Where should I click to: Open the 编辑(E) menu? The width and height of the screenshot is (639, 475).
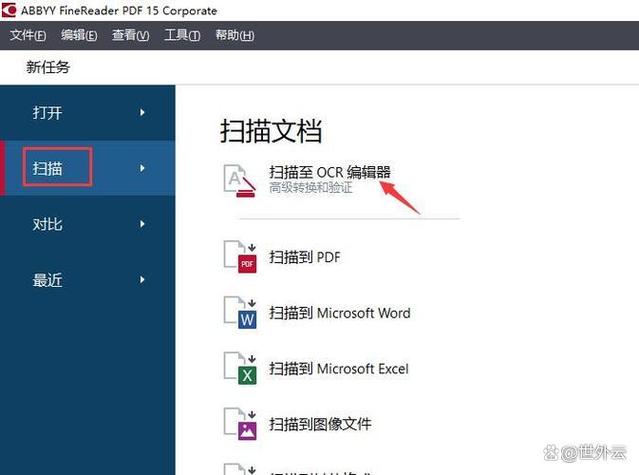(79, 35)
